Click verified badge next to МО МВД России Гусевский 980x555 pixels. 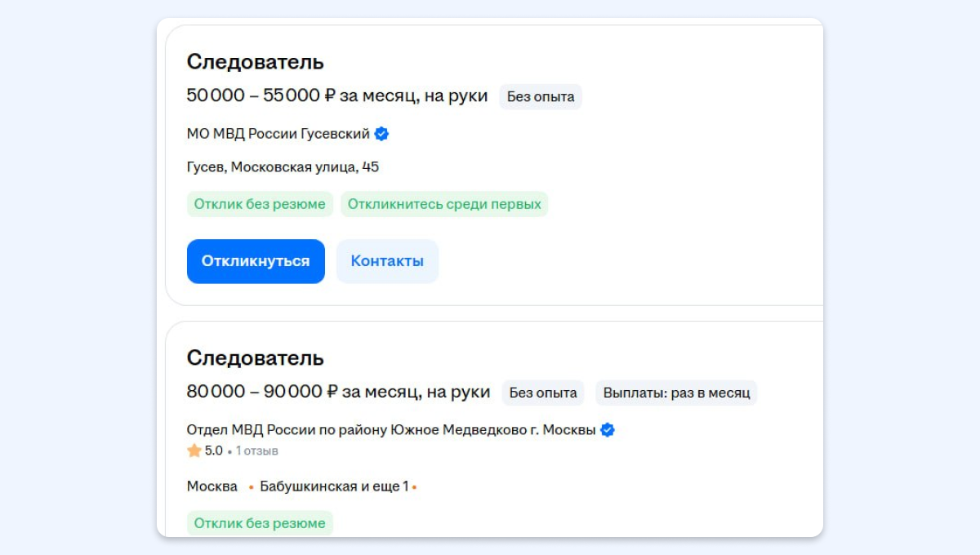click(x=381, y=134)
